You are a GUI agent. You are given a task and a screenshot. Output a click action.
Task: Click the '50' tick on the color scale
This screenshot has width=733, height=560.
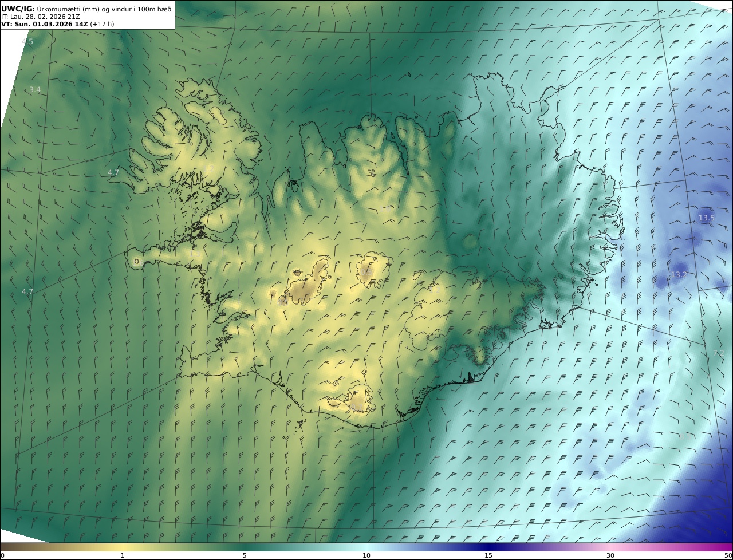[x=728, y=555]
